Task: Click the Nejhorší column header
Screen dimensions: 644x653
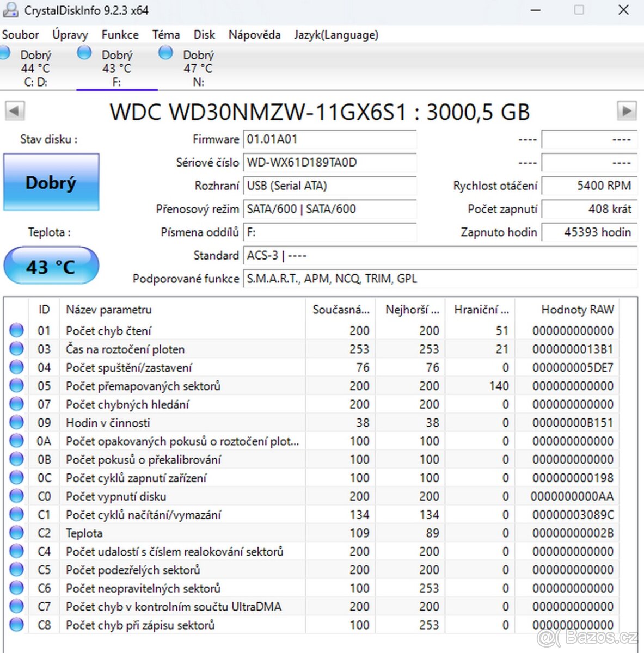Action: coord(410,310)
